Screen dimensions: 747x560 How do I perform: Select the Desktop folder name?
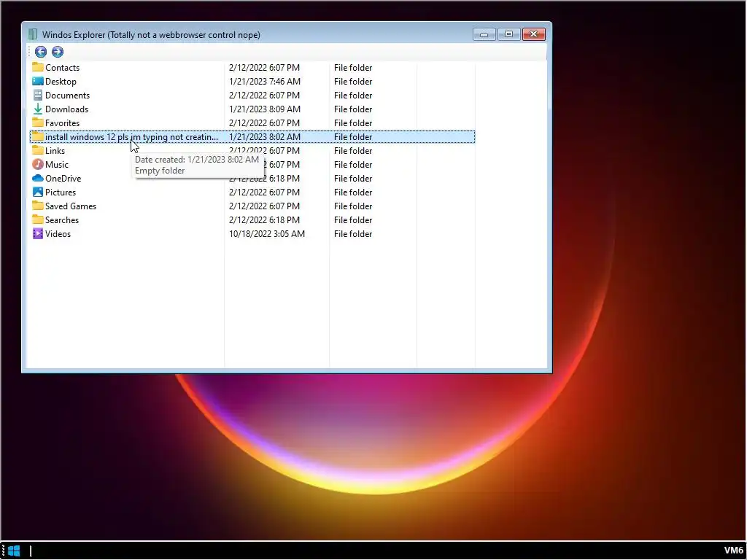pyautogui.click(x=61, y=82)
